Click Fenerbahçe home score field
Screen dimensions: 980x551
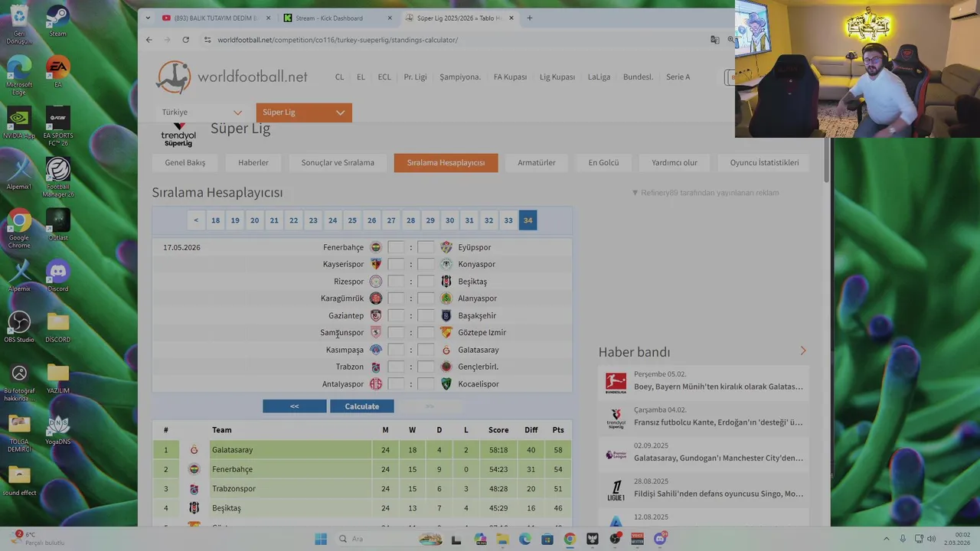click(396, 247)
